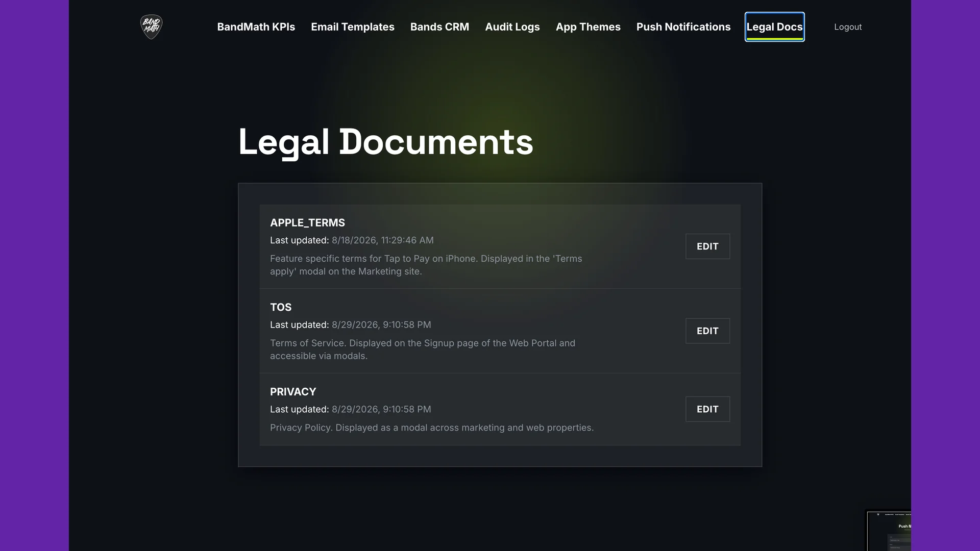Select the Legal Docs nav item
The height and width of the screenshot is (551, 980).
[775, 27]
